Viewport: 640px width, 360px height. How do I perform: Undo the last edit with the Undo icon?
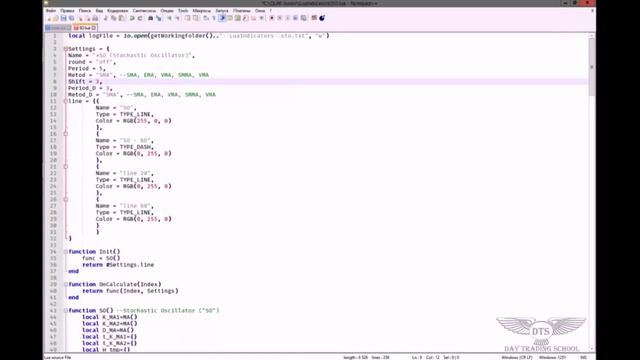tap(132, 18)
